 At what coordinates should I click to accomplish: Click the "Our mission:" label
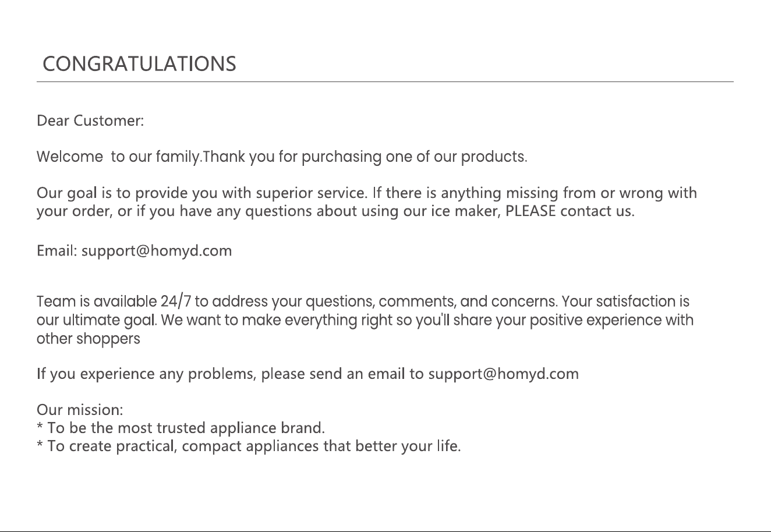[80, 410]
